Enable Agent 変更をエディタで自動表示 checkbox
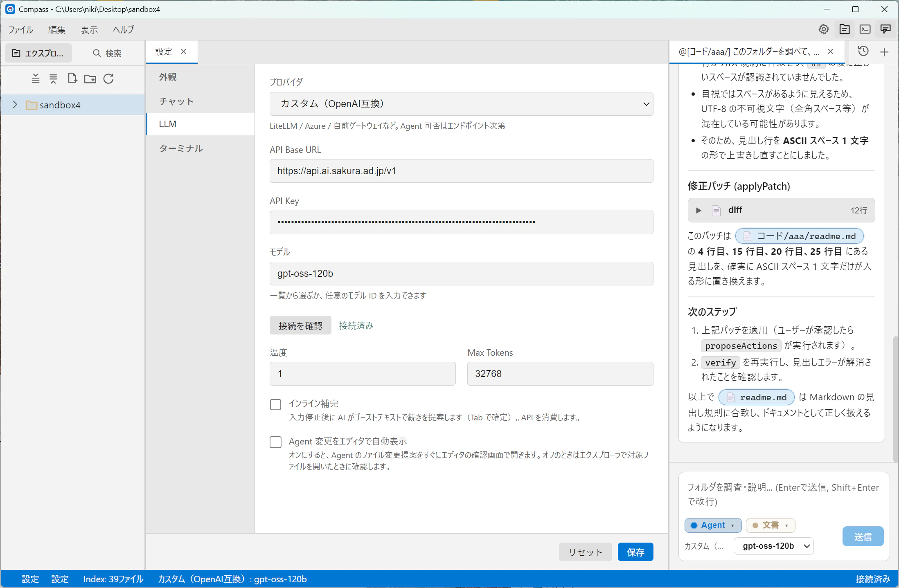The width and height of the screenshot is (899, 588). (276, 442)
